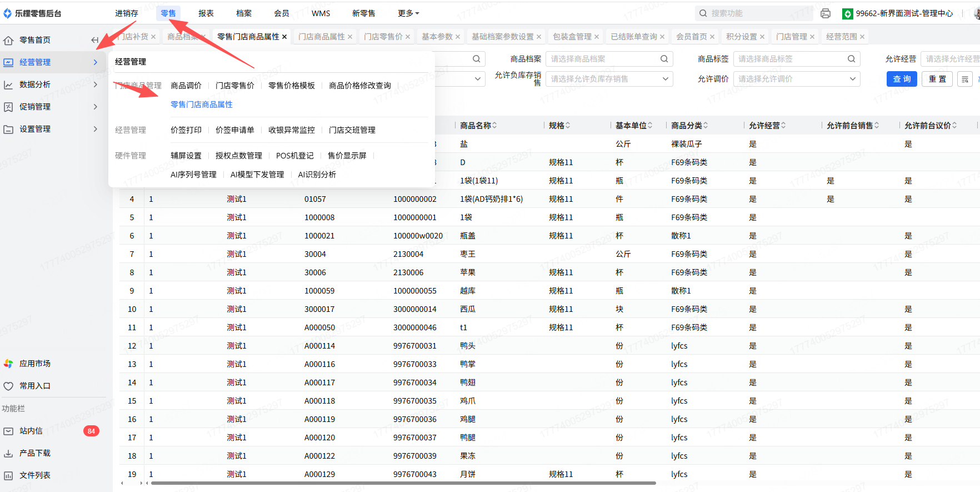The image size is (980, 492).
Task: Open the 允许负库存销售 dropdown
Action: (609, 79)
